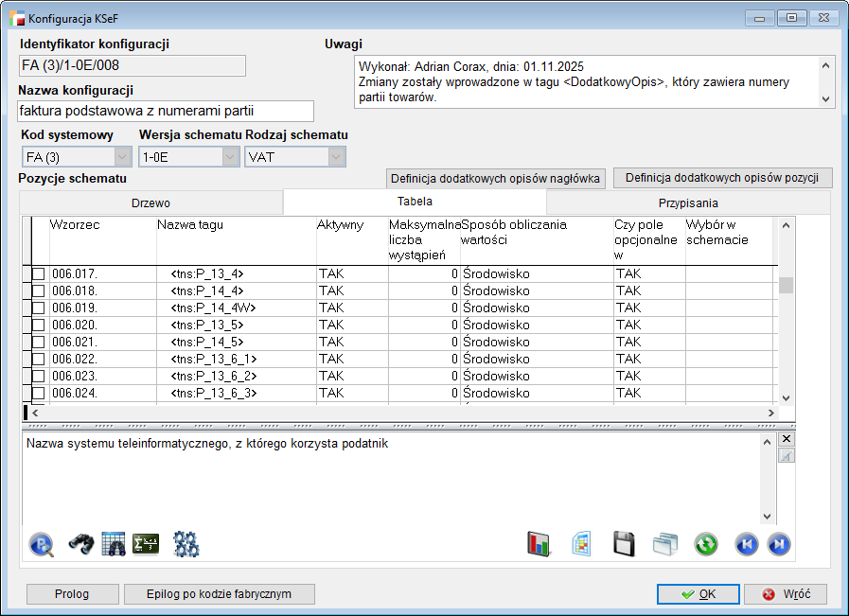
Task: Click the Nazwa konfiguracji text field
Action: coord(166,112)
